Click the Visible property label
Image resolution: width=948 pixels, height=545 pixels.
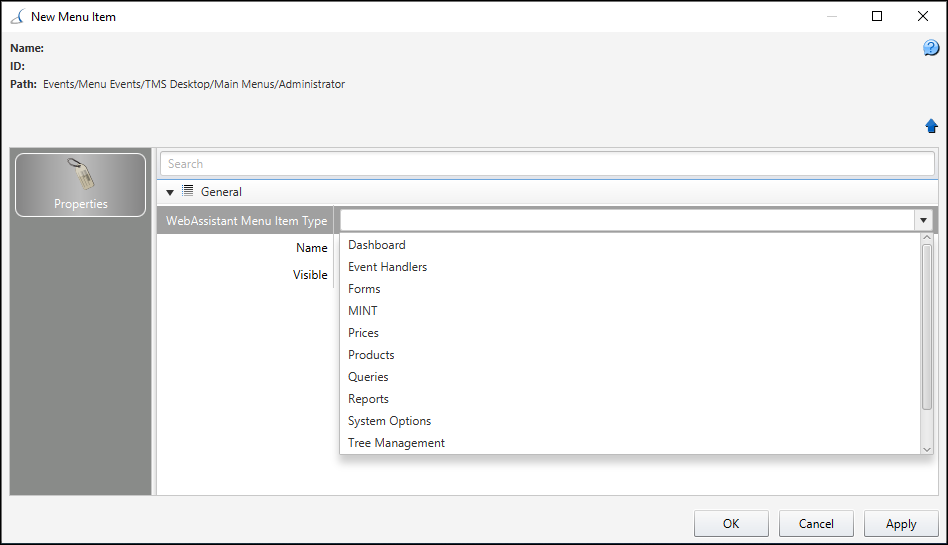[x=310, y=275]
